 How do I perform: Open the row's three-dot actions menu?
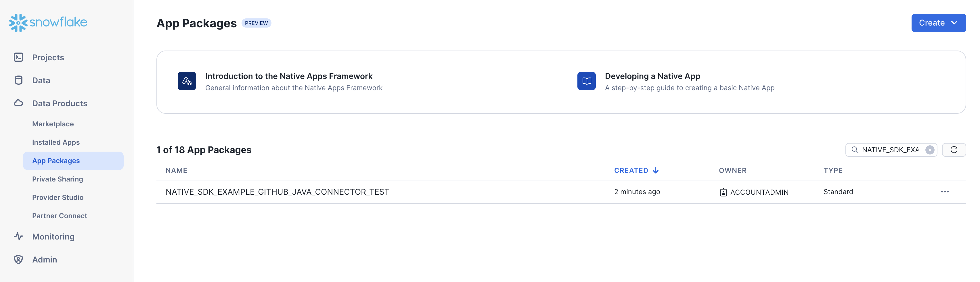945,192
